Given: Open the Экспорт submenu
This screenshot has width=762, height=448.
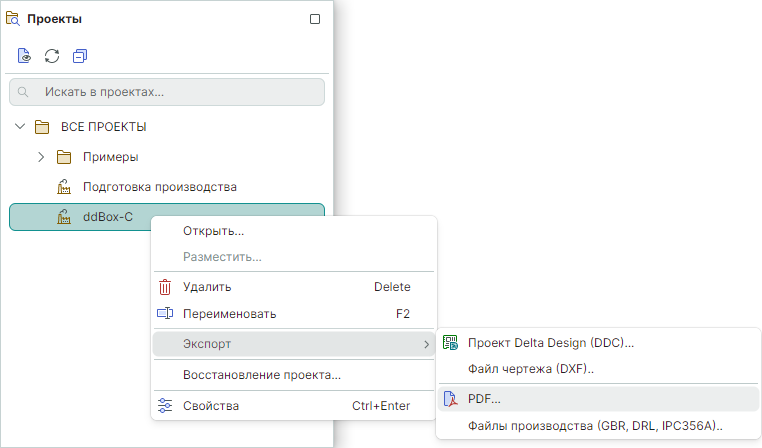Looking at the screenshot, I should 294,344.
